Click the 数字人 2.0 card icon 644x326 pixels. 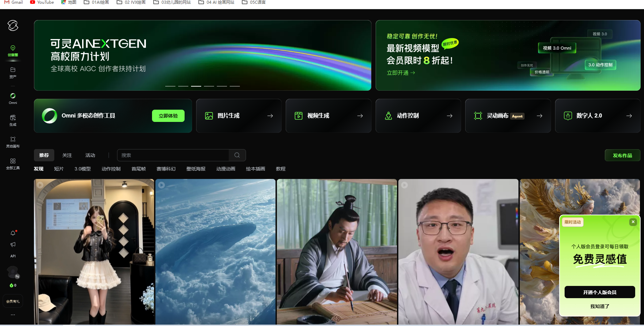[568, 116]
